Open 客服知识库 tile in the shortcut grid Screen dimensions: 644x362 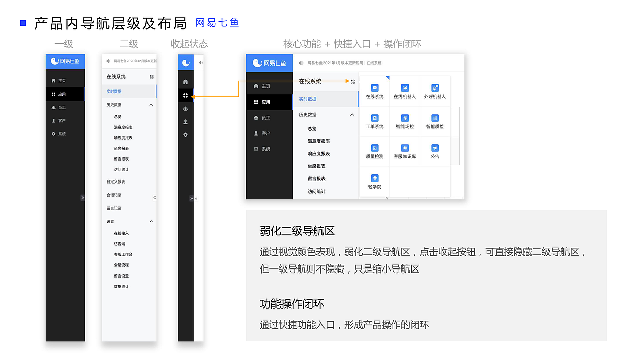405,152
